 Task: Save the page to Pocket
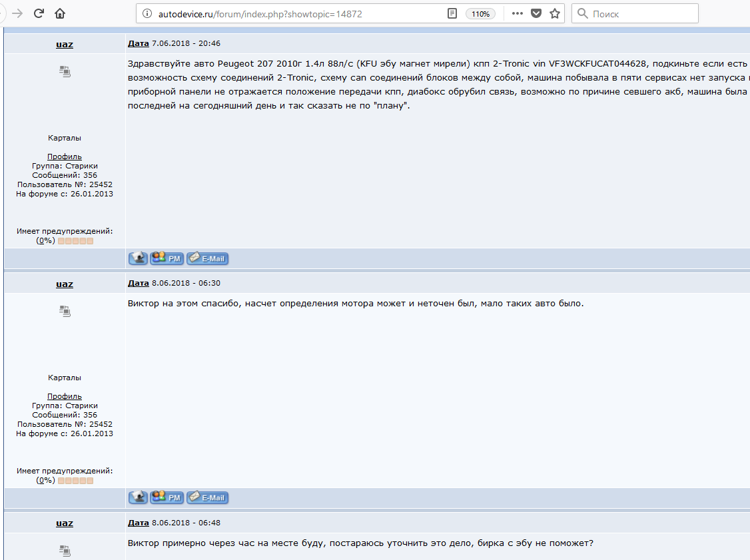536,14
